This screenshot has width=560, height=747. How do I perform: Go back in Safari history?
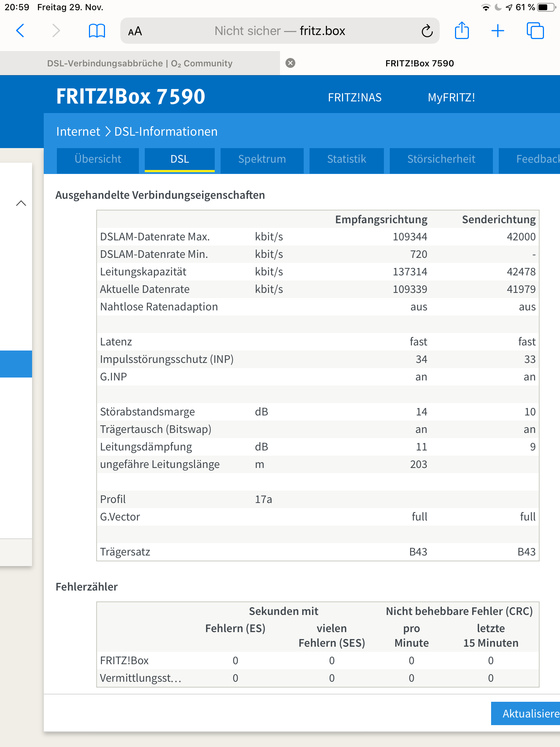(x=20, y=31)
